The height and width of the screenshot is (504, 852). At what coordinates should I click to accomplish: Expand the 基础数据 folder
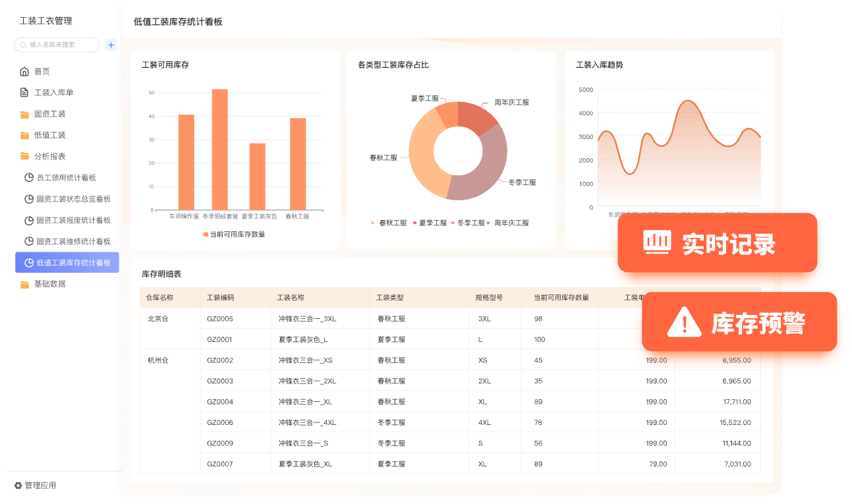pos(49,284)
